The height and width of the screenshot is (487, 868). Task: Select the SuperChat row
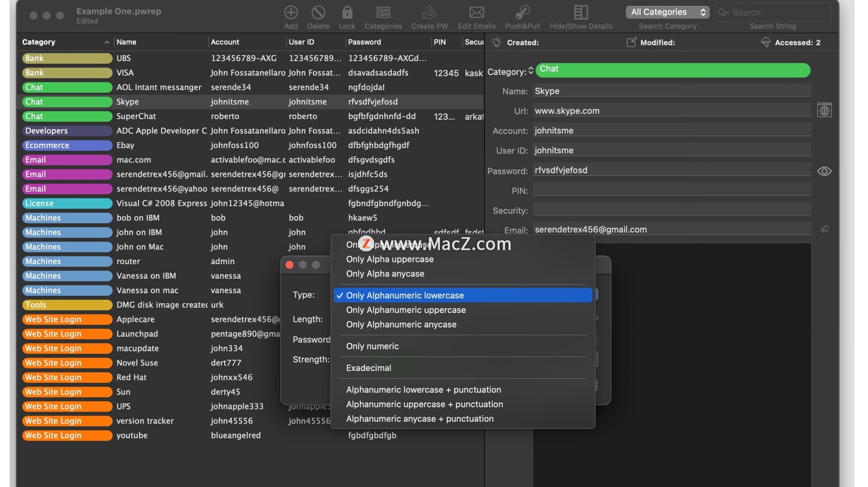[x=251, y=116]
